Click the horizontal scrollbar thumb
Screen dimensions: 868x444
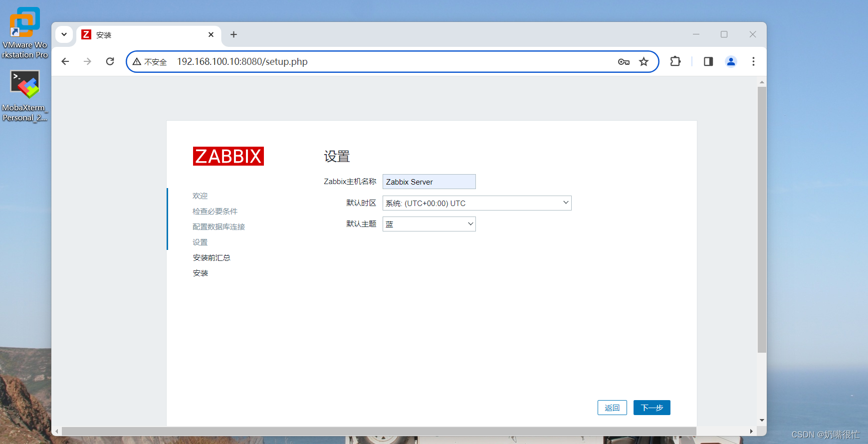pos(379,431)
